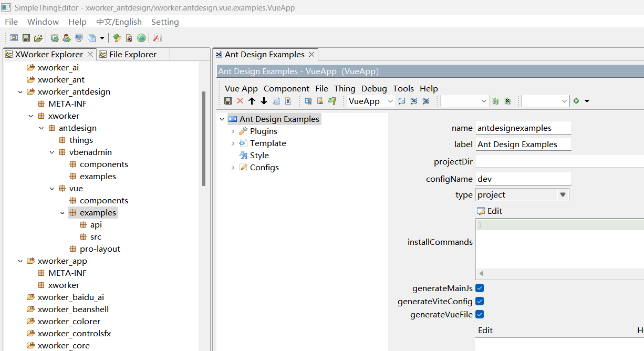
Task: Collapse the xworker_app project node
Action: [x=20, y=261]
